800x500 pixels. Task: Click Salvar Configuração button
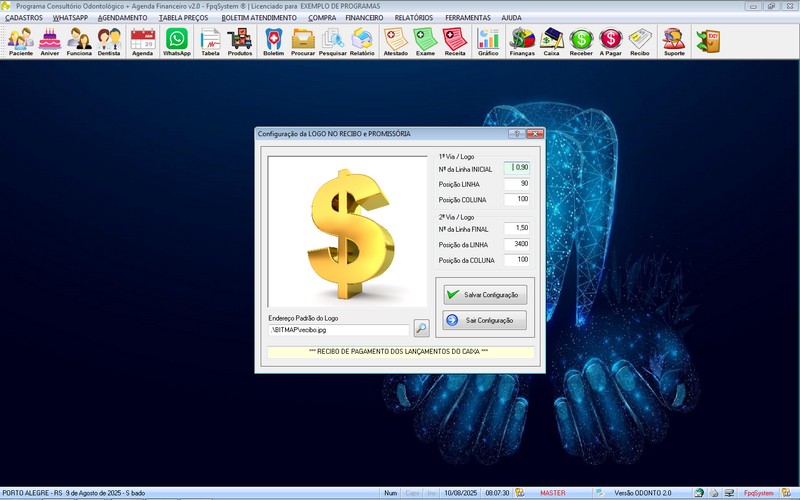point(485,295)
